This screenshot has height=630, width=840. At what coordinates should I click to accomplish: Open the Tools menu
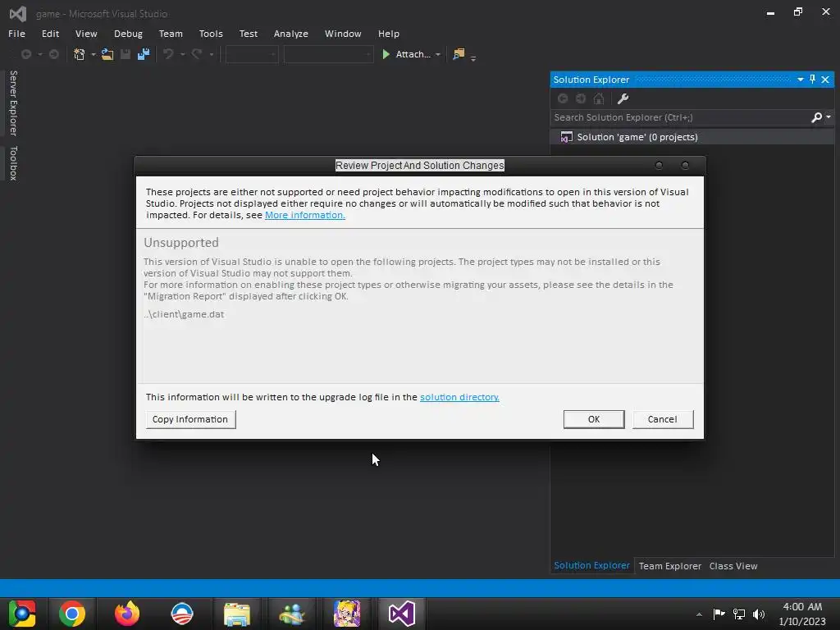(211, 33)
